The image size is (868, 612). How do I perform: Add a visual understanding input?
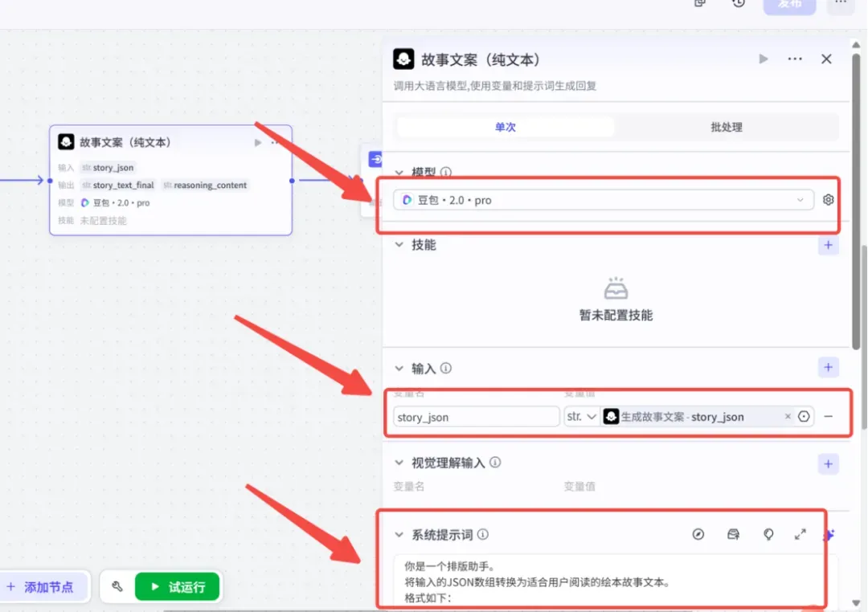[x=828, y=463]
